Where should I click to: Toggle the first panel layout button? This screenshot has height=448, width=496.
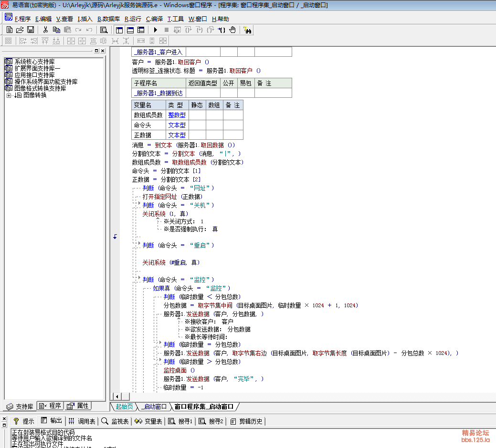(119, 30)
